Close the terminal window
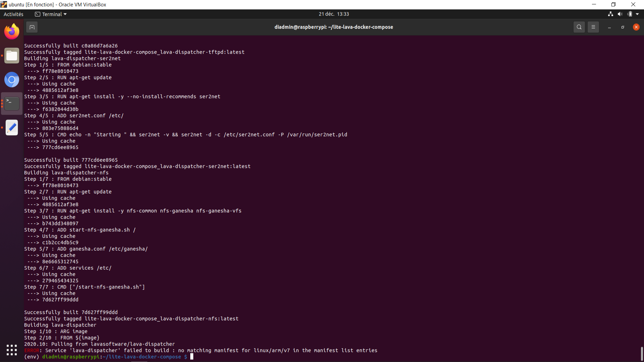Image resolution: width=644 pixels, height=362 pixels. click(x=636, y=27)
